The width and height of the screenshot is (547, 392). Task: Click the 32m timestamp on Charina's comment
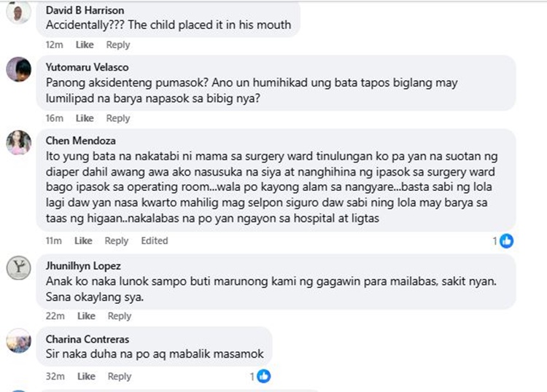pyautogui.click(x=55, y=376)
